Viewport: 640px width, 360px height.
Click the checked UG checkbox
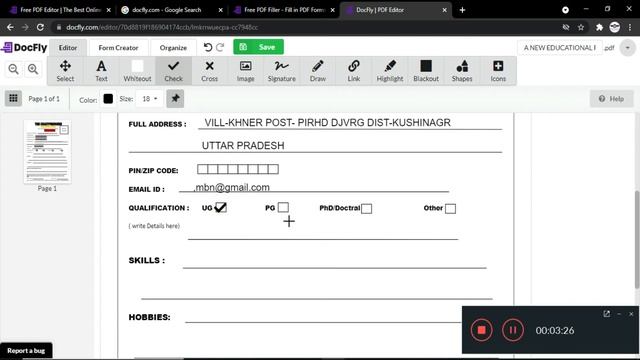click(220, 207)
